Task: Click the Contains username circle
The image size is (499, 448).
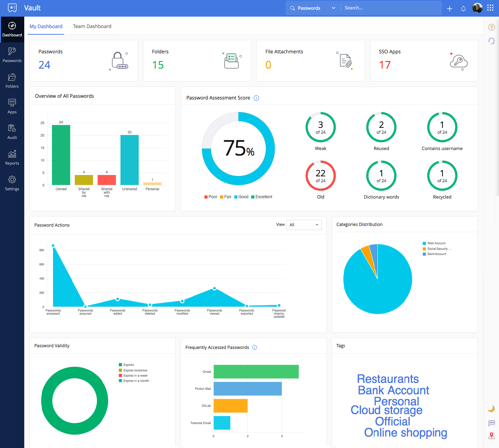Action: pyautogui.click(x=442, y=127)
